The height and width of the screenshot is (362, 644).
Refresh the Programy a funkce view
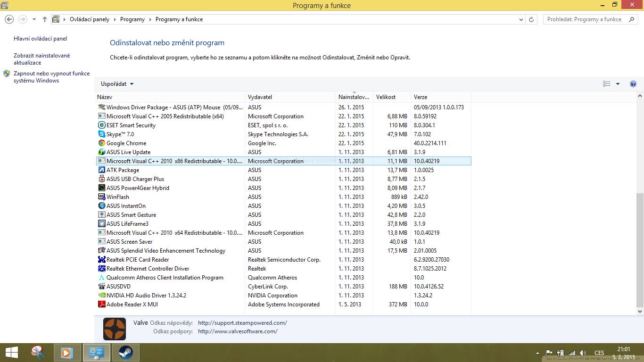click(x=531, y=19)
